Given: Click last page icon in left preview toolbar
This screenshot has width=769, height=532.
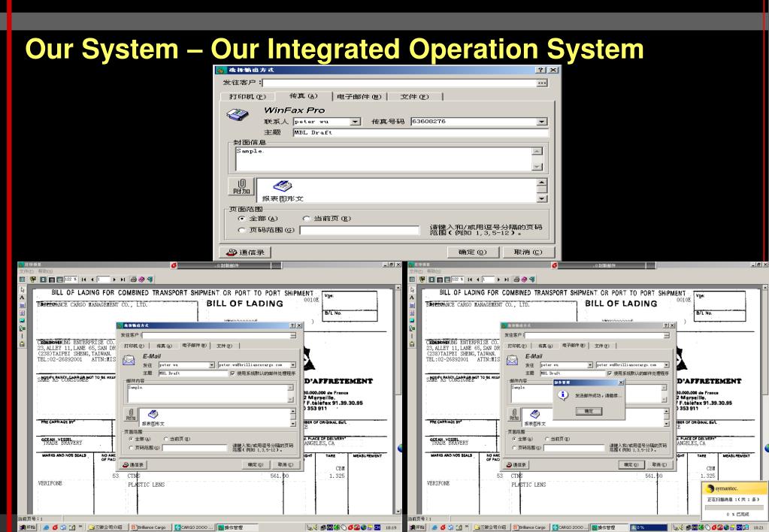Looking at the screenshot, I should click(x=123, y=280).
